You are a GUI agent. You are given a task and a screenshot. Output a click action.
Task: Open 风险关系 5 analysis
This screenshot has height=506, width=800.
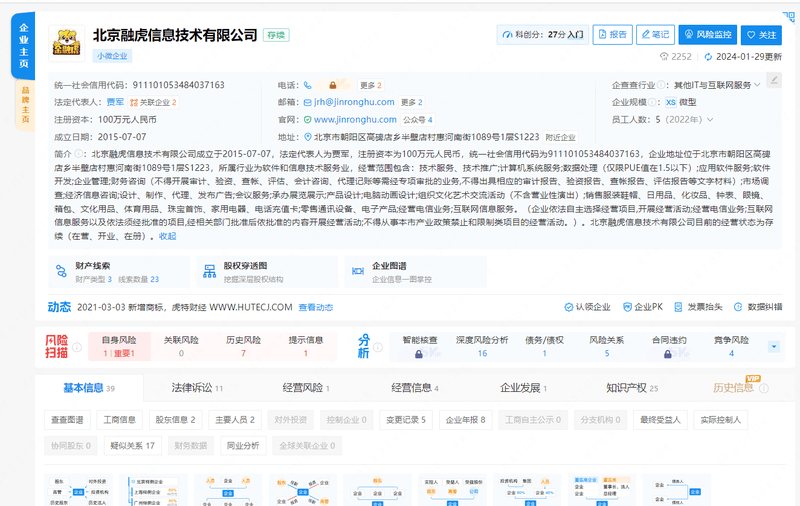pos(607,346)
